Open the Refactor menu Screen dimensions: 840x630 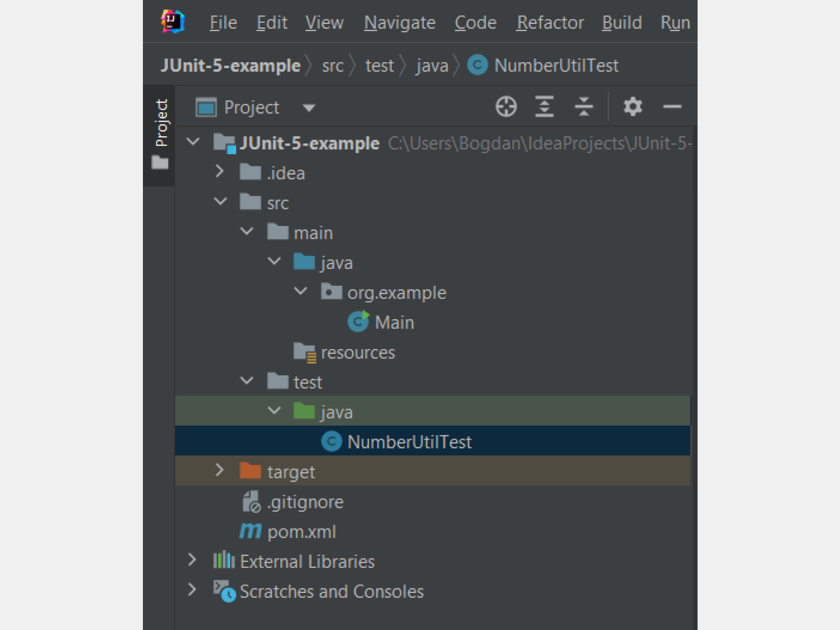pyautogui.click(x=550, y=22)
